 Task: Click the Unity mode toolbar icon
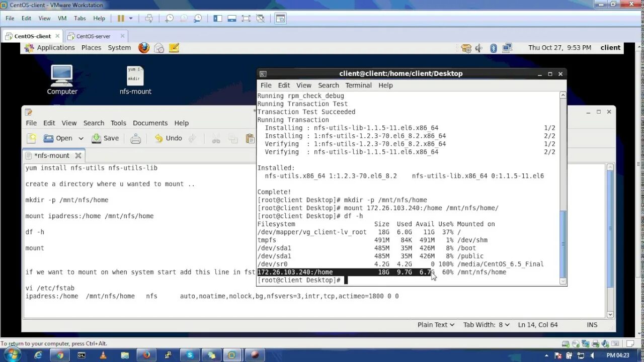point(260,18)
